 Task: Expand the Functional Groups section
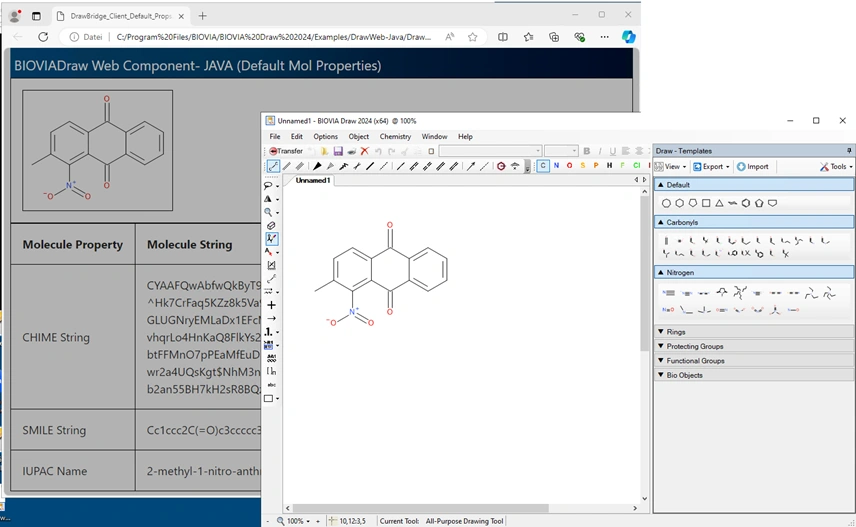[695, 360]
